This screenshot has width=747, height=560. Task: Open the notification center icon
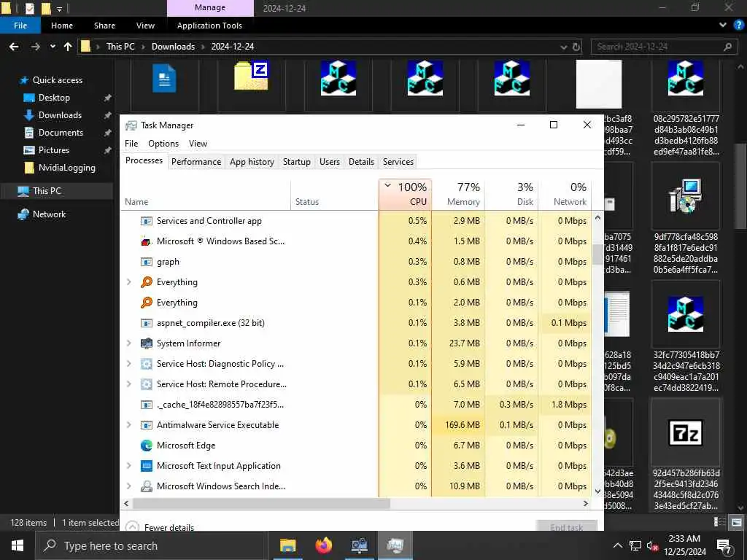tap(724, 545)
